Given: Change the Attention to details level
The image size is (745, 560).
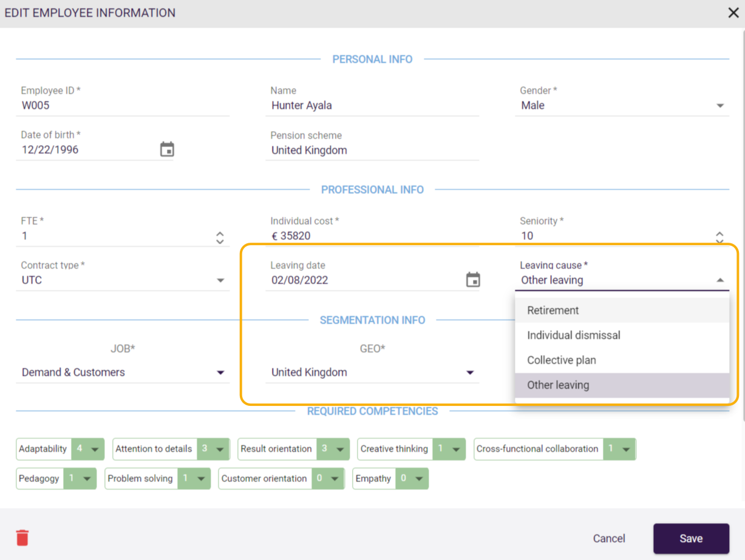Looking at the screenshot, I should tap(220, 450).
